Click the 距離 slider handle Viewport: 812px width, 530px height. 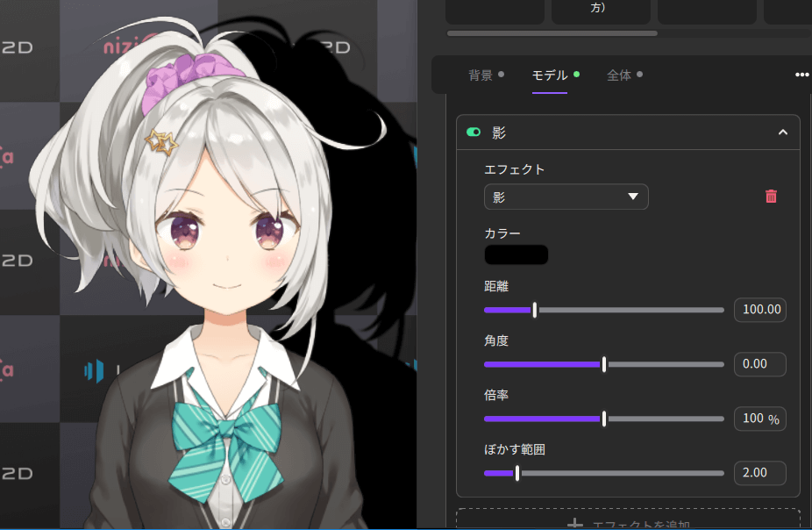pos(535,310)
